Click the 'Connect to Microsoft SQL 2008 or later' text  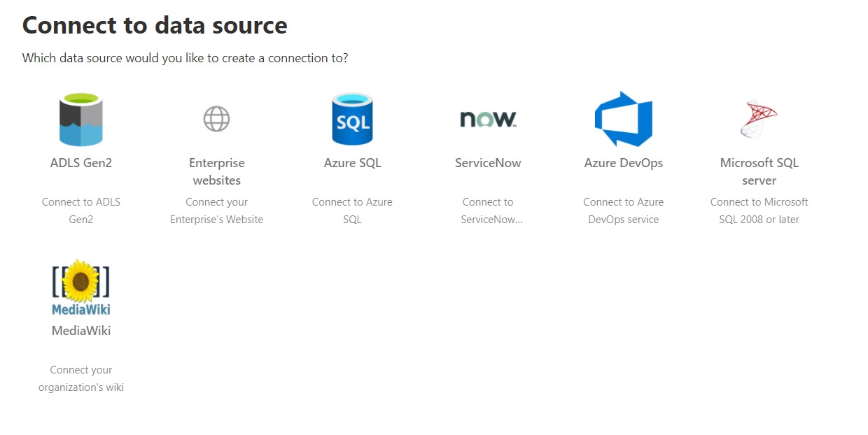tap(759, 210)
